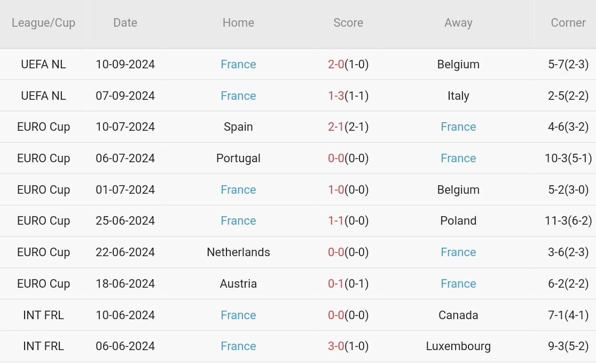Select France away link versus Austria
Screen dimensions: 596x364
click(x=458, y=284)
